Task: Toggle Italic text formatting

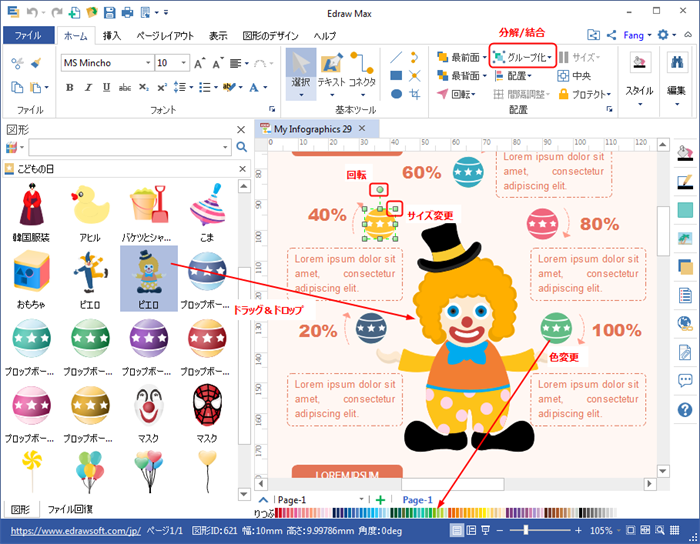Action: coord(86,87)
